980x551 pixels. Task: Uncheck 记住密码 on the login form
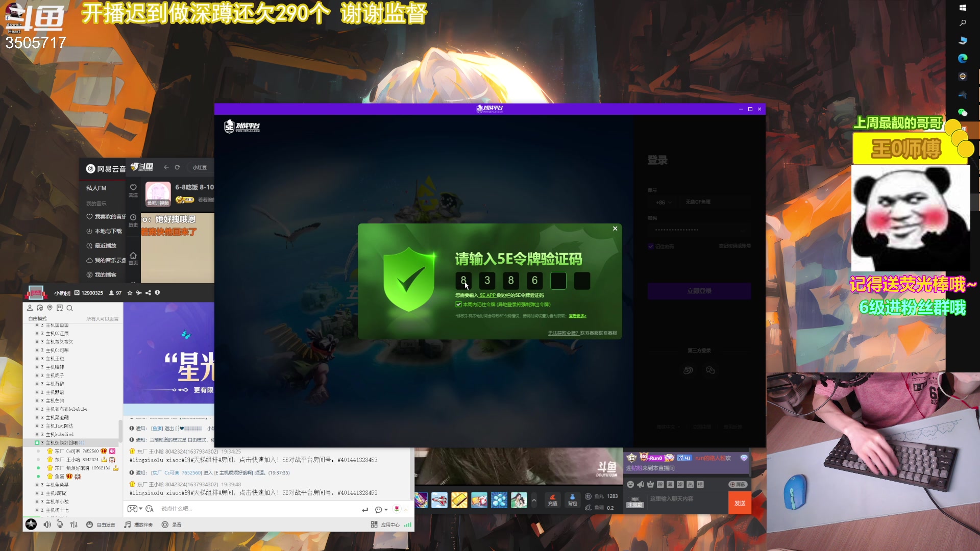[x=651, y=246]
